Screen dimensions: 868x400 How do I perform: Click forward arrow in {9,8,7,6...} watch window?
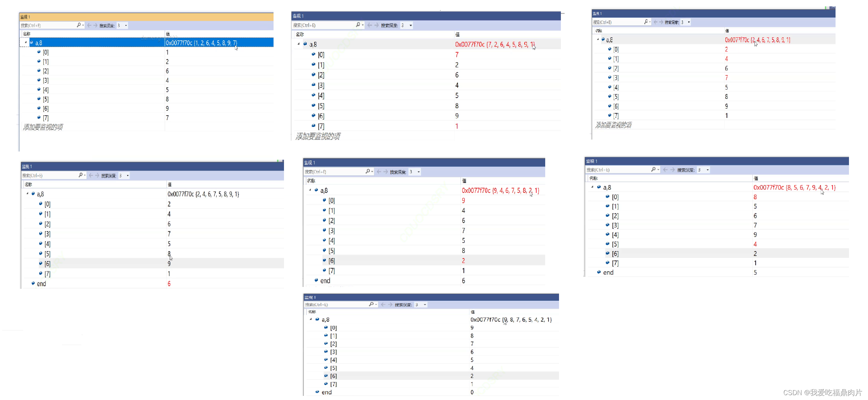(390, 305)
